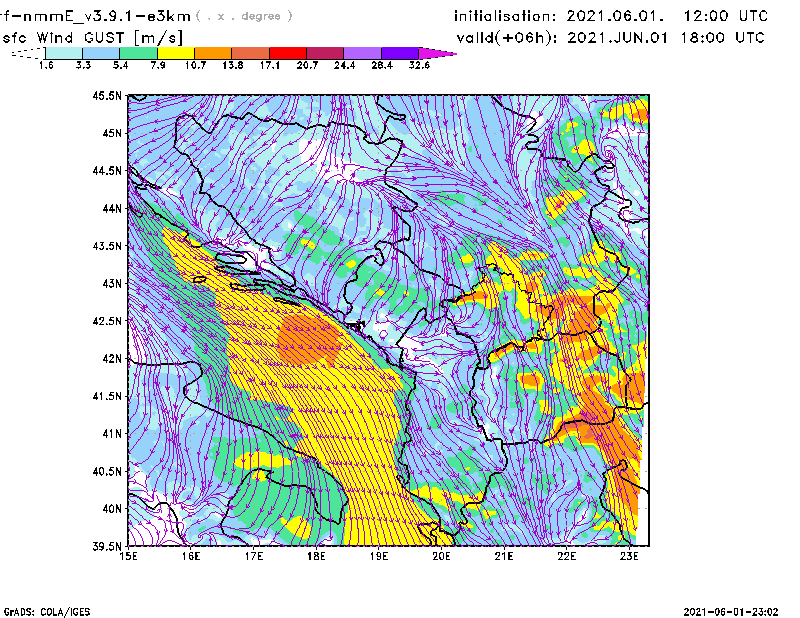The width and height of the screenshot is (800, 618).
Task: Click the coral 13.8–17.1 legend swatch
Action: 251,53
